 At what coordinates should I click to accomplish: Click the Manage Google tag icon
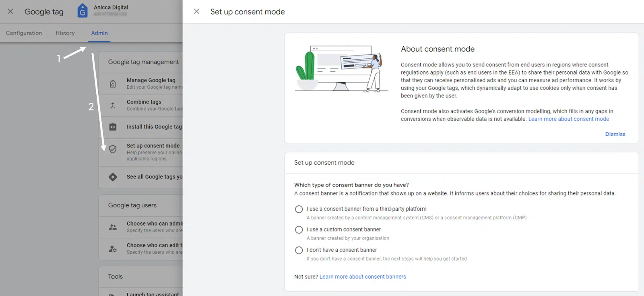click(x=113, y=84)
